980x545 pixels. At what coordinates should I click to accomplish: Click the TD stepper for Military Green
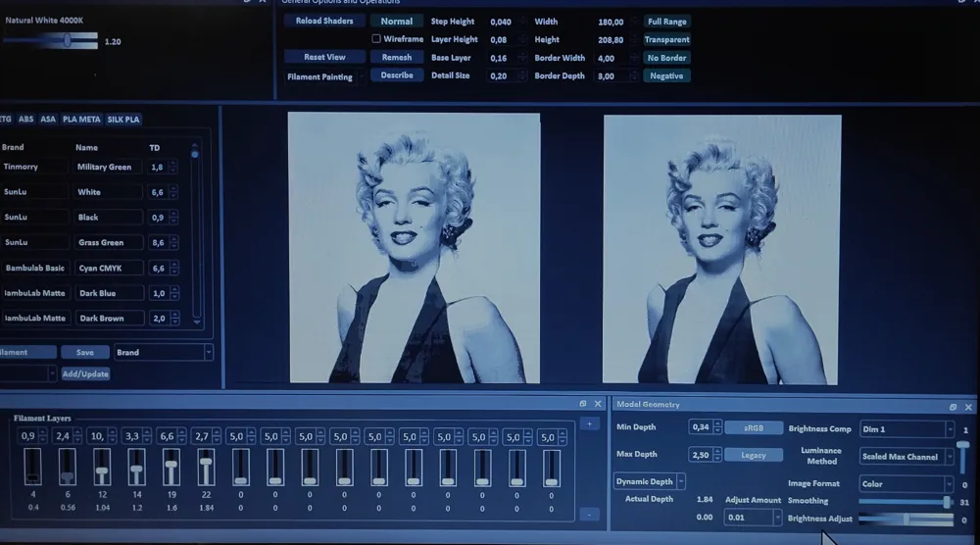(x=173, y=167)
